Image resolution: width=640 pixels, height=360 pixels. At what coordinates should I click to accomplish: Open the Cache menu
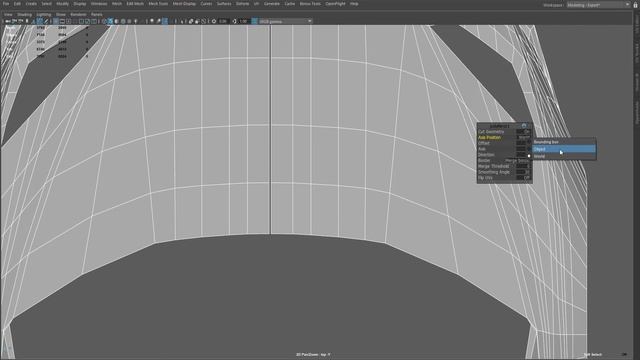pyautogui.click(x=289, y=4)
